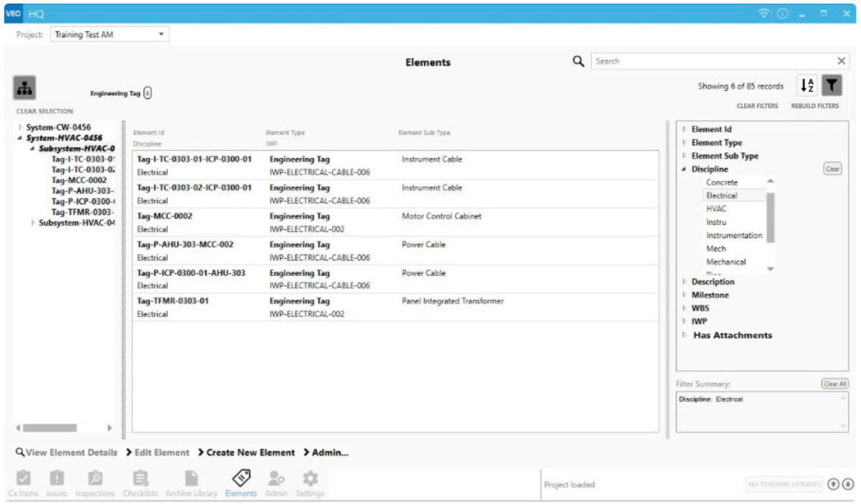Click the A-Z sort icon

[x=807, y=86]
